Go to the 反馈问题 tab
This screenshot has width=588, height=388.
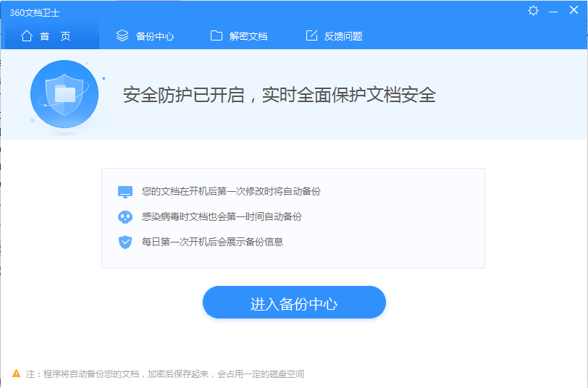pos(334,36)
